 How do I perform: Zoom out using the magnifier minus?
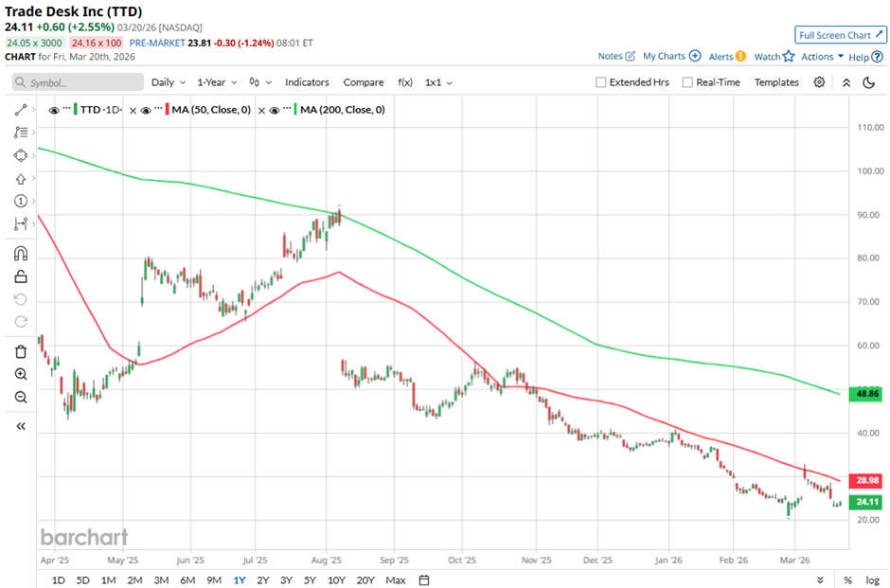pyautogui.click(x=21, y=397)
